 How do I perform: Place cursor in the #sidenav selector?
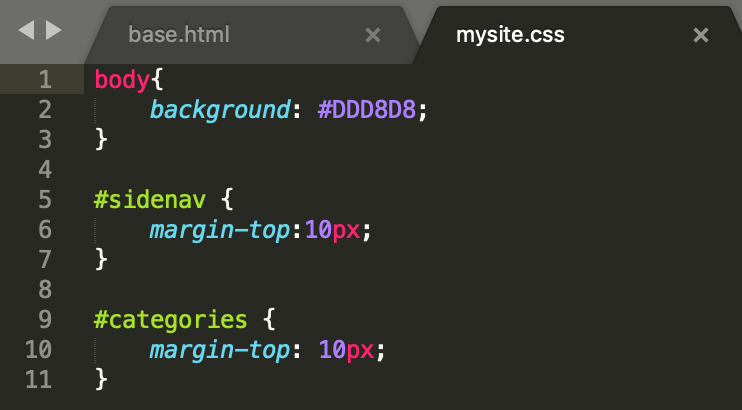click(x=151, y=200)
